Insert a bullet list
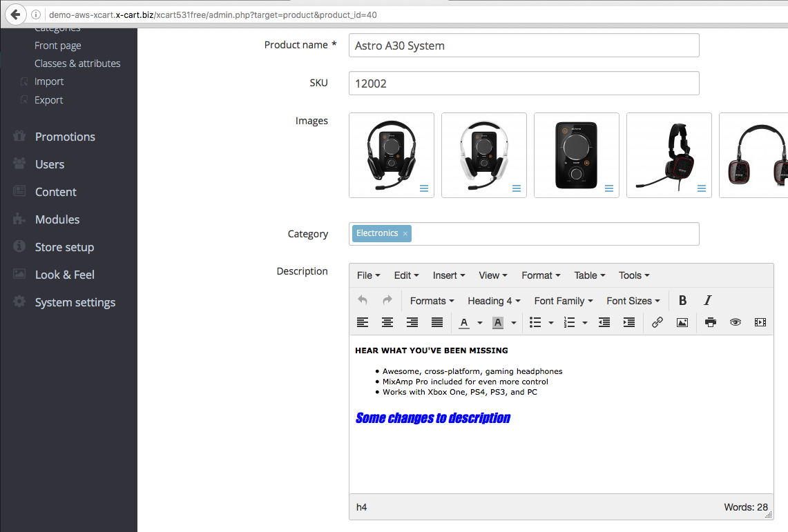This screenshot has height=532, width=788. (x=536, y=323)
